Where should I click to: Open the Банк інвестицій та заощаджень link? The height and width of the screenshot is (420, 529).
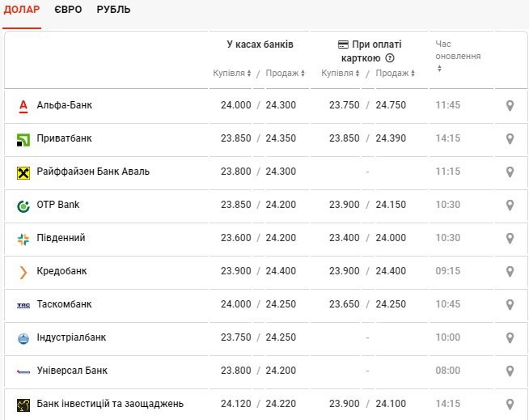pyautogui.click(x=110, y=404)
